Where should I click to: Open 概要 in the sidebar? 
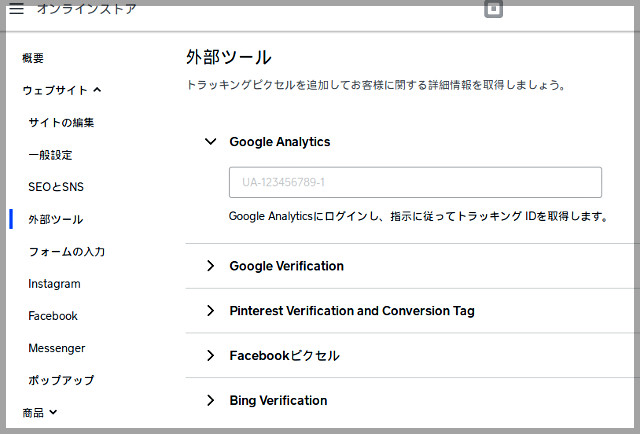point(33,58)
